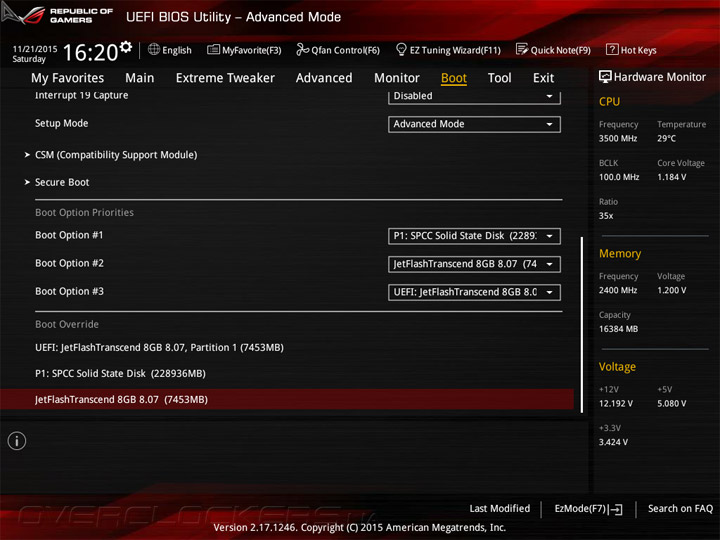Viewport: 720px width, 540px height.
Task: Switch to My Favorites tab
Action: [x=68, y=78]
